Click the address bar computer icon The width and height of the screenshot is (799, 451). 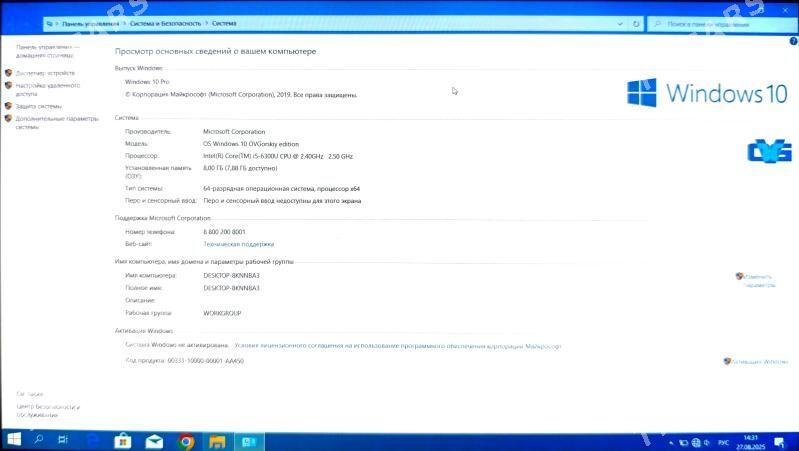click(x=49, y=23)
